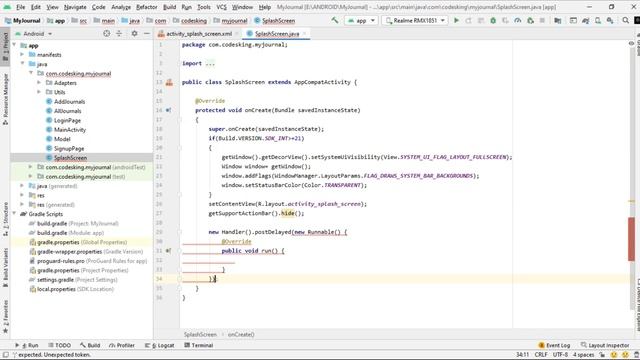
Task: Toggle the read-only lock icon in the status bar
Action: pyautogui.click(x=602, y=355)
